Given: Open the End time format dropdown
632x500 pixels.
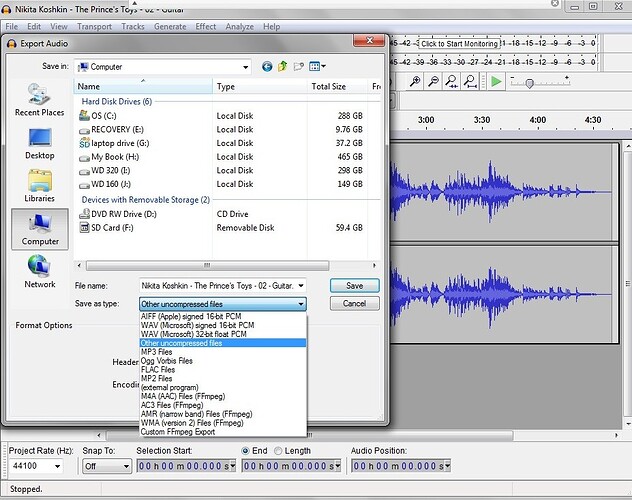Looking at the screenshot, I should click(338, 466).
